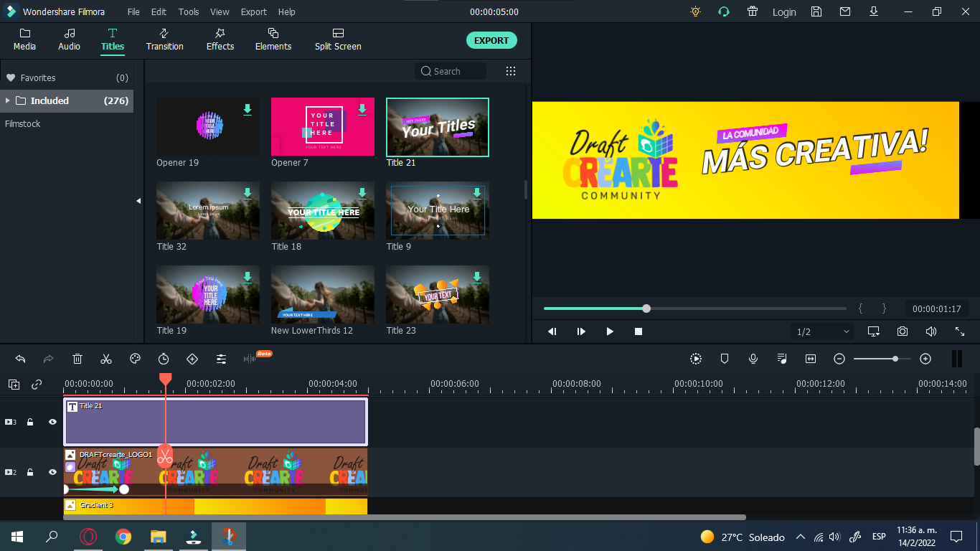Open the color palette tool
This screenshot has width=980, height=551.
[x=135, y=359]
